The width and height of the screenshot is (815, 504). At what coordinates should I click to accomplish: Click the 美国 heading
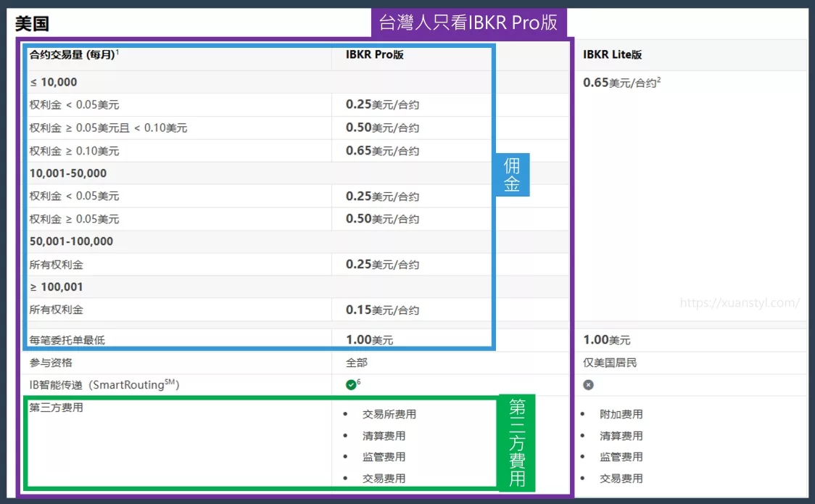(32, 23)
